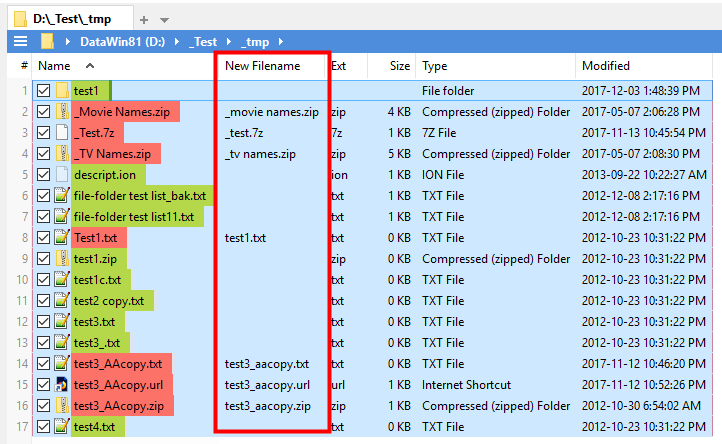Click the text file icon of test3.txt
Screen dimensions: 722x444
pos(62,321)
